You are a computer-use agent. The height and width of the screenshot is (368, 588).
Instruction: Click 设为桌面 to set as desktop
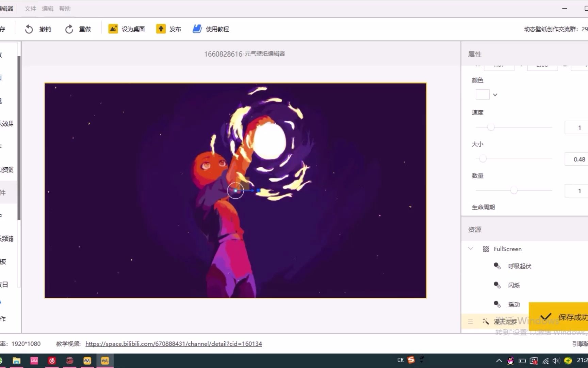click(x=133, y=29)
